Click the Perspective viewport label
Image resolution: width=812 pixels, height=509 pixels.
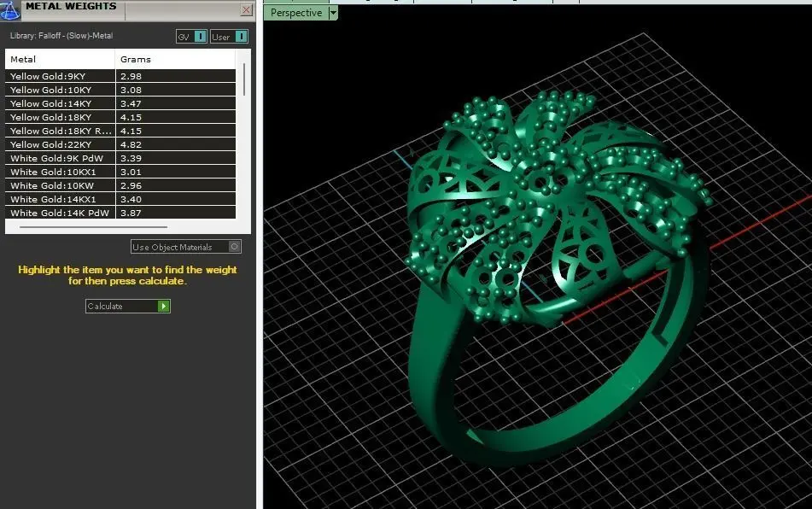296,13
